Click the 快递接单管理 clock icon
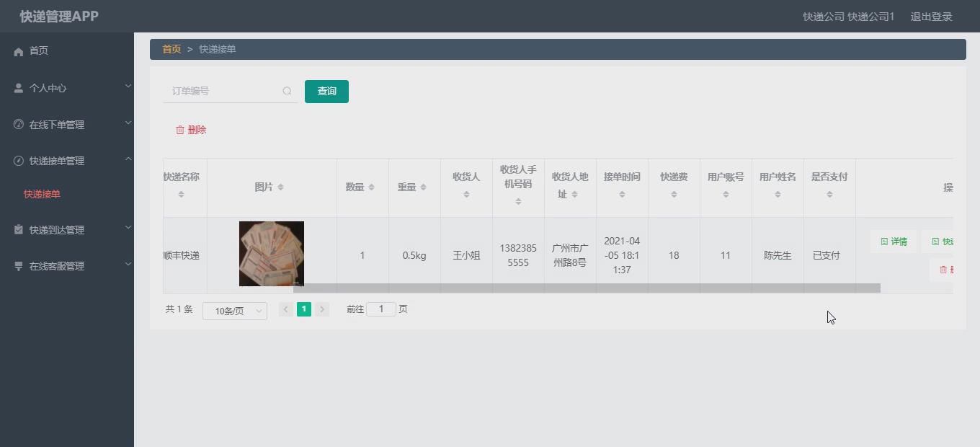This screenshot has width=980, height=447. point(17,160)
